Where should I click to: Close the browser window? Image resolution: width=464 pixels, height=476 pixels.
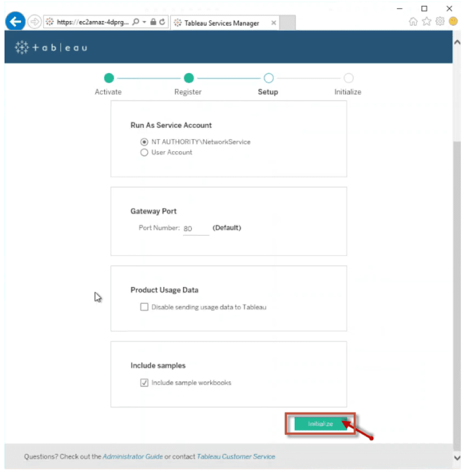tap(449, 9)
